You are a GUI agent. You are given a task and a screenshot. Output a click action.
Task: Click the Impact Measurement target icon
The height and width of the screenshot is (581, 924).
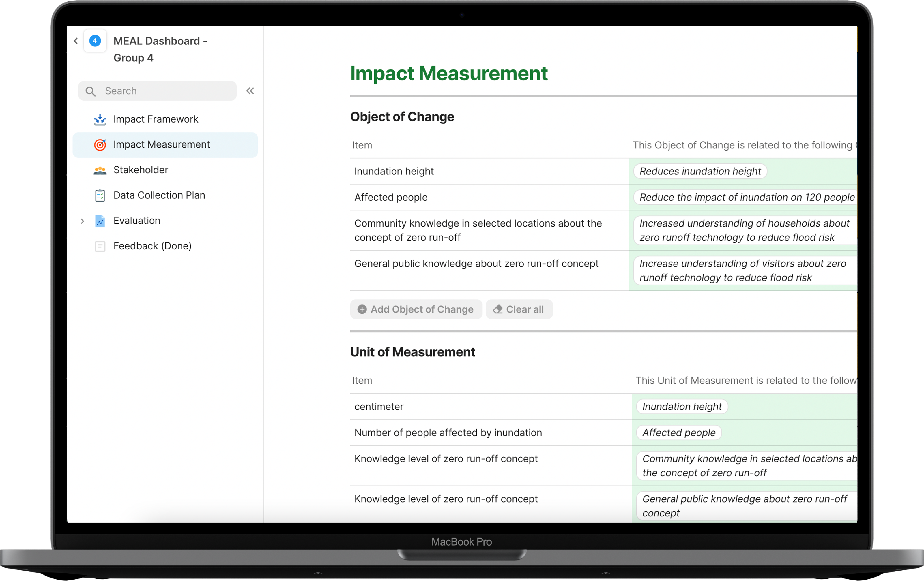[100, 144]
